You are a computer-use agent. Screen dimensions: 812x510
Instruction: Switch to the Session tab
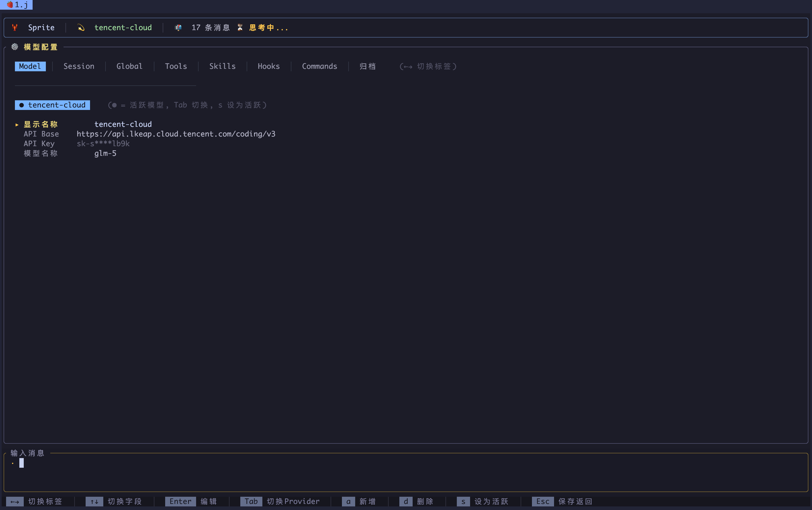pyautogui.click(x=79, y=67)
